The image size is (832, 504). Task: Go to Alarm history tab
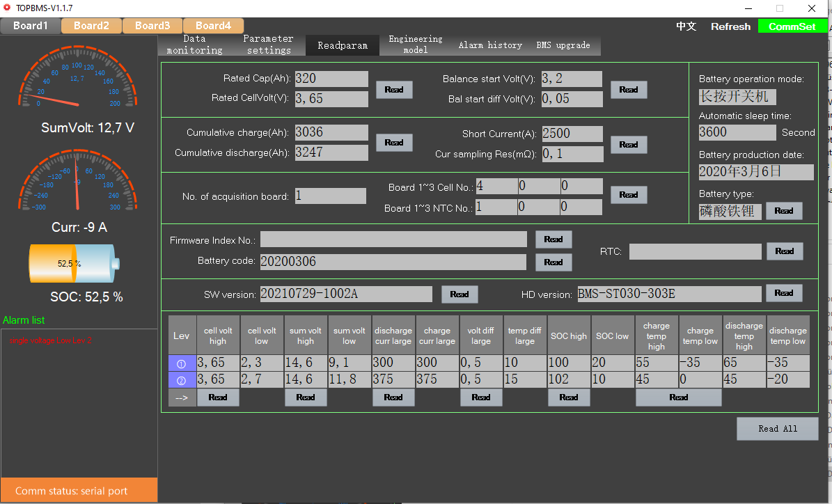(x=490, y=45)
